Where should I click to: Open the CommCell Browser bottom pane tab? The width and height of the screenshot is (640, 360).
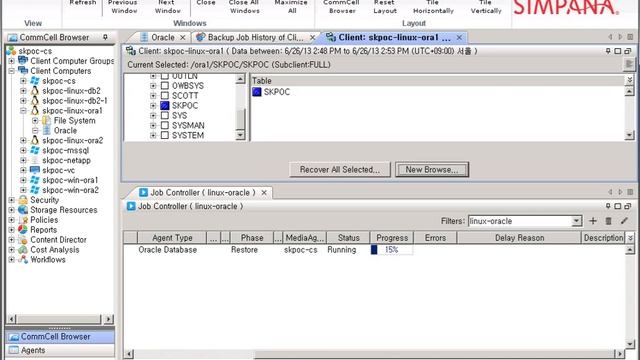(60, 337)
